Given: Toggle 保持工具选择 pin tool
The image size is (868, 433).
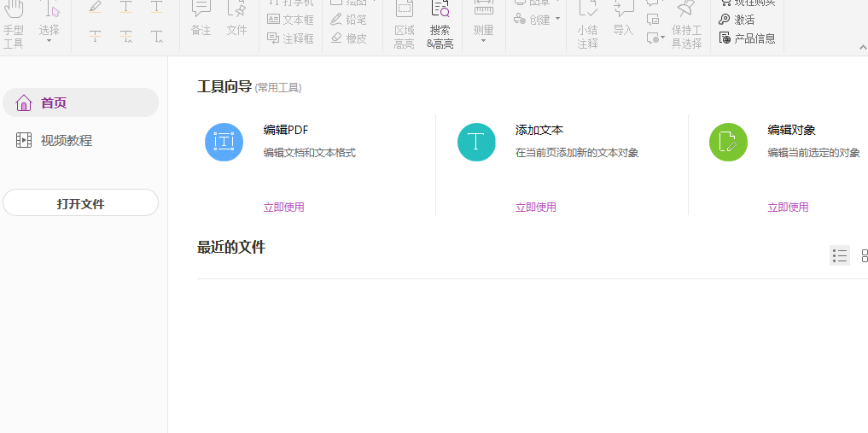Looking at the screenshot, I should pyautogui.click(x=686, y=25).
